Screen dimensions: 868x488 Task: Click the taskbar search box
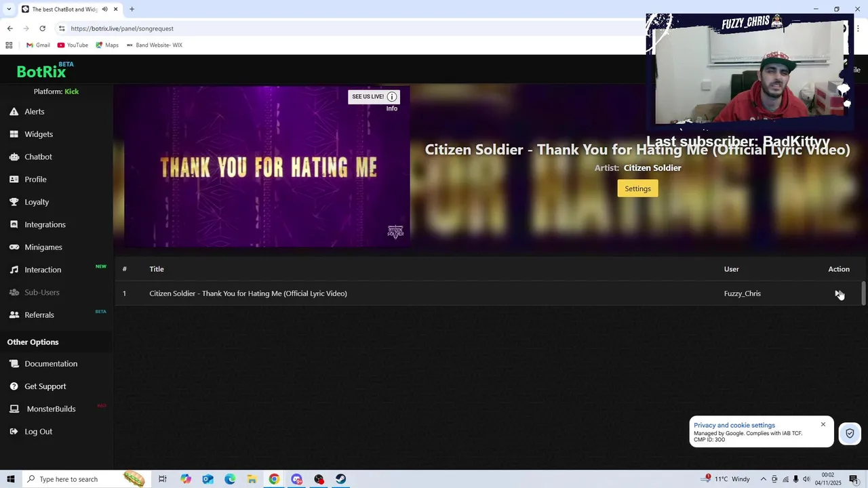pos(85,479)
